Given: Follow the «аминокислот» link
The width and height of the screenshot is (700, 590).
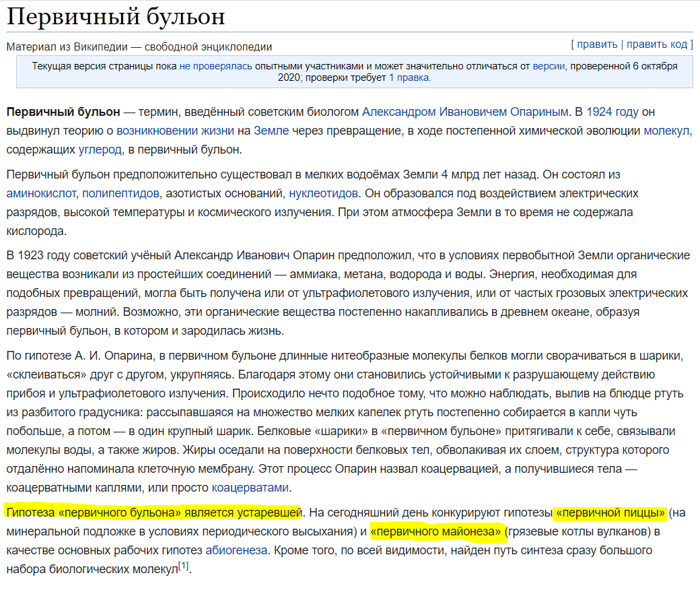Looking at the screenshot, I should pos(41,193).
